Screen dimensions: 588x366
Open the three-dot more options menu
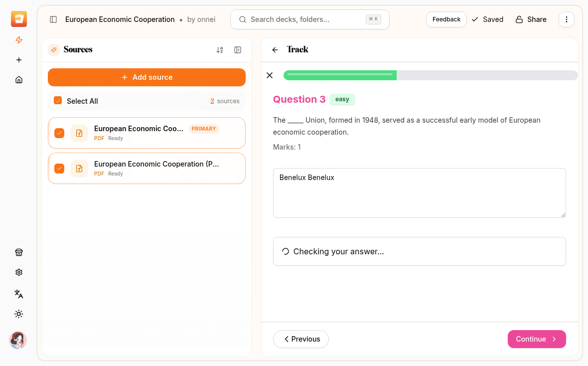(x=566, y=19)
